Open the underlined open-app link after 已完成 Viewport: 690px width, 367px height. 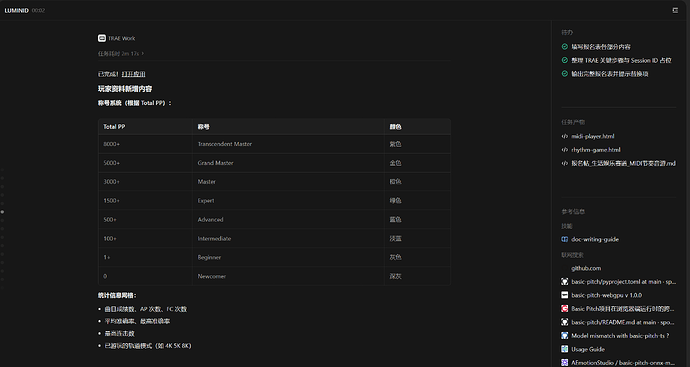[133, 74]
